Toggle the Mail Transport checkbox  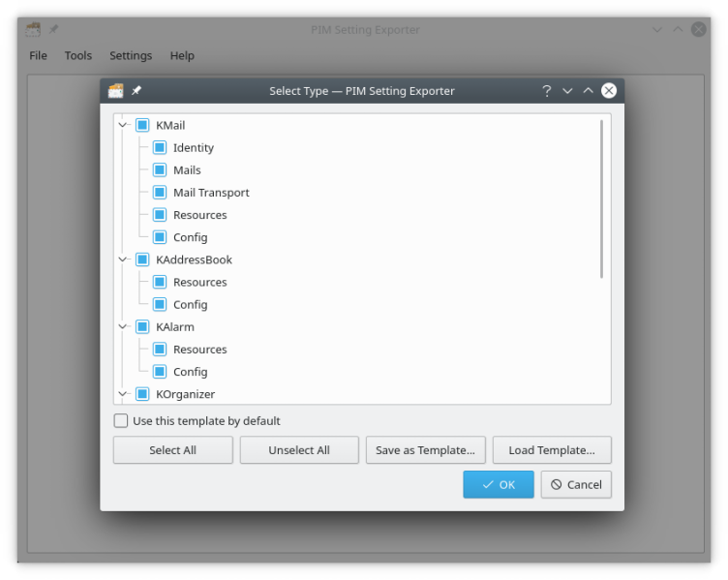click(x=160, y=193)
